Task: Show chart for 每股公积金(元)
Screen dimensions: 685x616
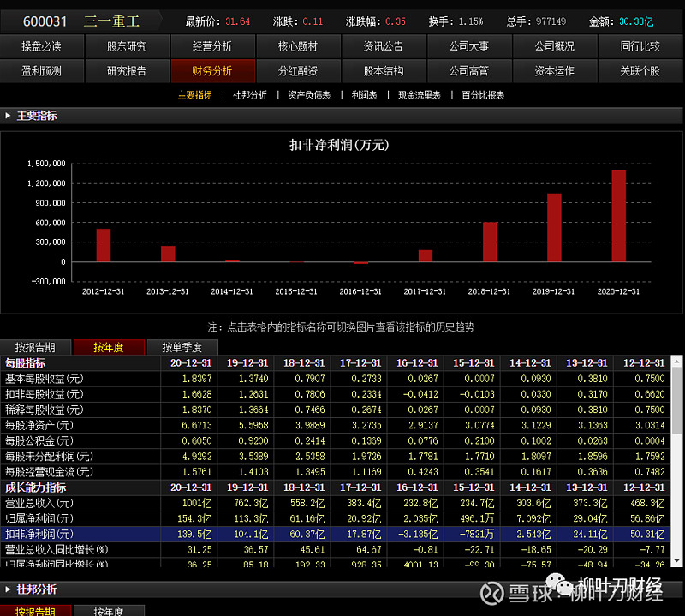Action: 39,440
